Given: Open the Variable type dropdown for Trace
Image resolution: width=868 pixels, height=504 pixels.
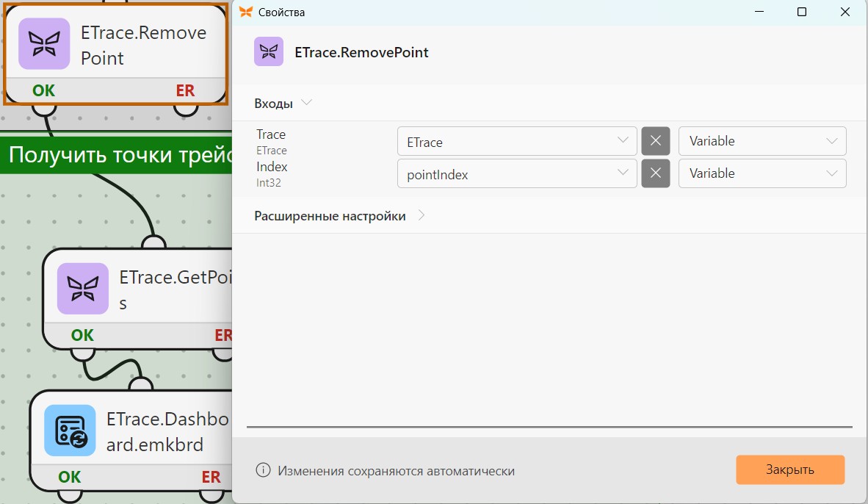Looking at the screenshot, I should 762,141.
